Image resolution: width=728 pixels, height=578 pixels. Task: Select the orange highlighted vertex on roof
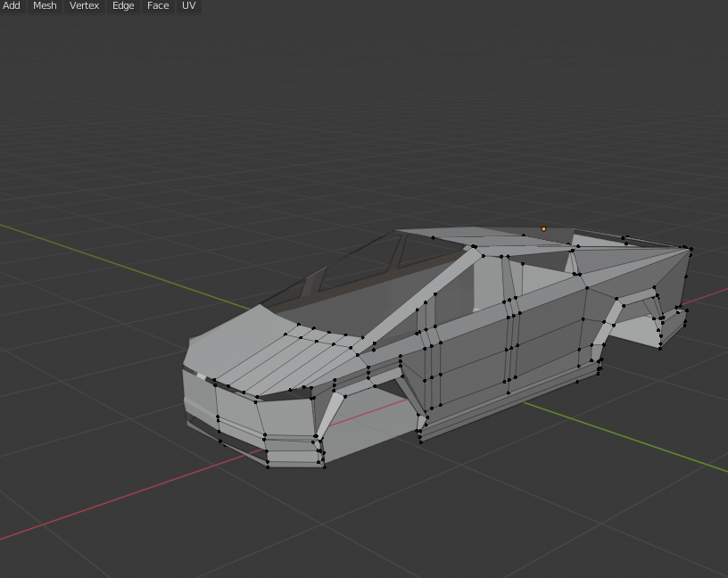tap(543, 229)
